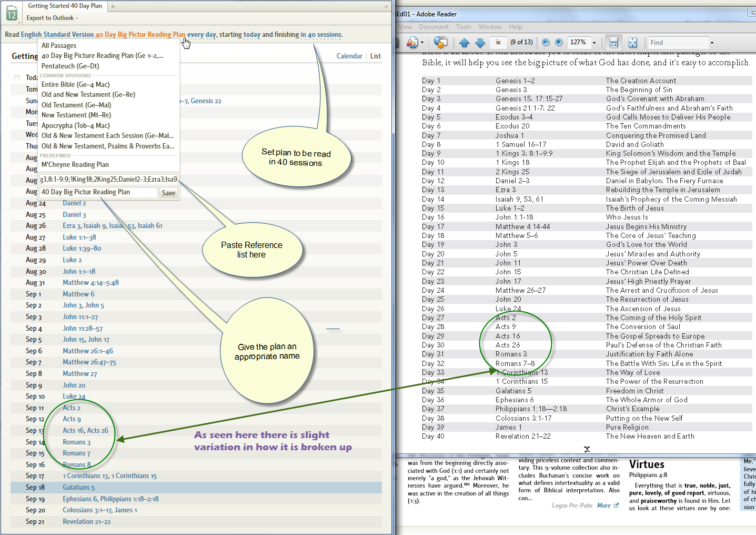Viewport: 756px width, 535px height.
Task: Click in the plan name text field
Action: click(98, 192)
